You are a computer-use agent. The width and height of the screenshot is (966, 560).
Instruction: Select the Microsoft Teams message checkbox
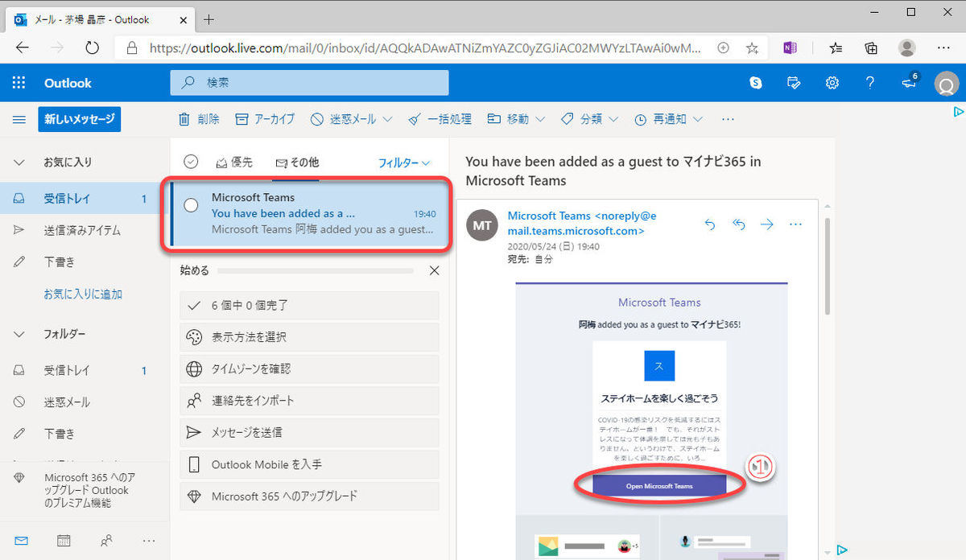tap(191, 205)
